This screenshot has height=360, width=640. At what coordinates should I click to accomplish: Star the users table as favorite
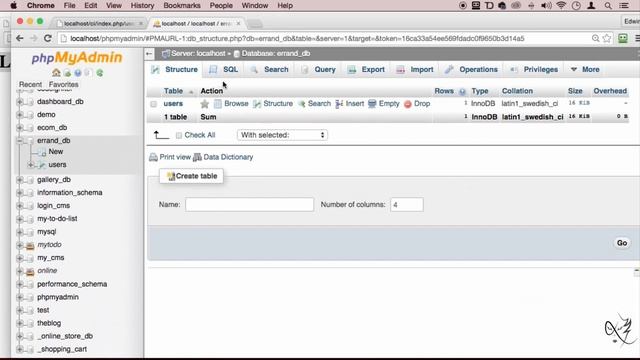coord(204,104)
